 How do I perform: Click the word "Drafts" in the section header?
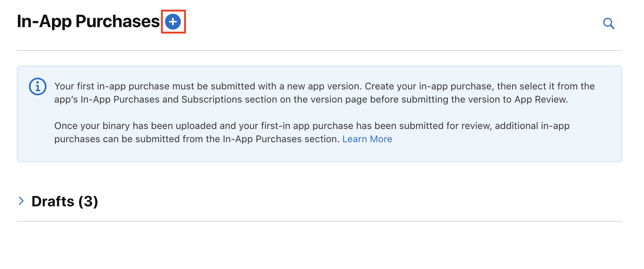(53, 202)
